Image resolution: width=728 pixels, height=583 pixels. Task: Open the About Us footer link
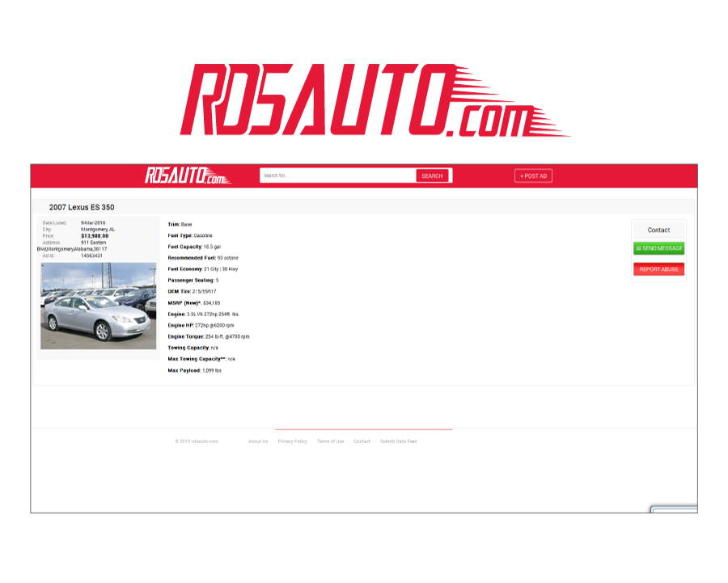tap(258, 441)
